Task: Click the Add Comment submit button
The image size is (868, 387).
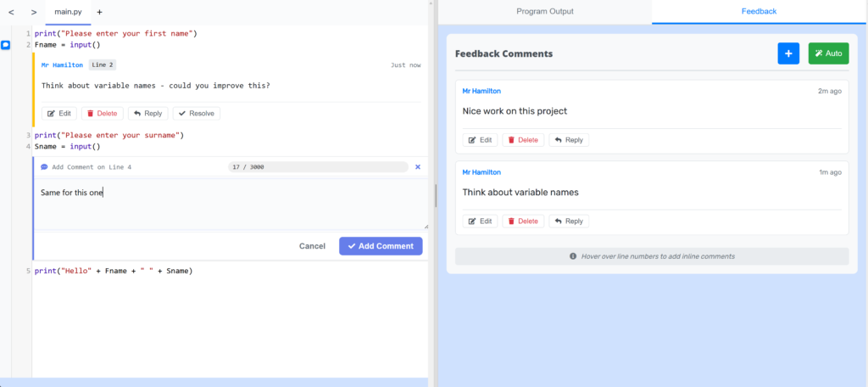Action: (x=381, y=246)
